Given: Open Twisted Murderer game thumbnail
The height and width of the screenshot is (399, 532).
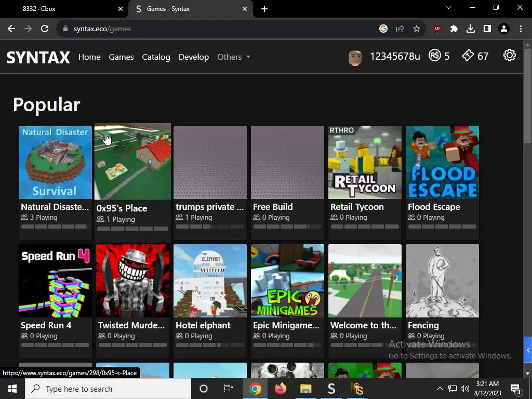Looking at the screenshot, I should (x=132, y=281).
